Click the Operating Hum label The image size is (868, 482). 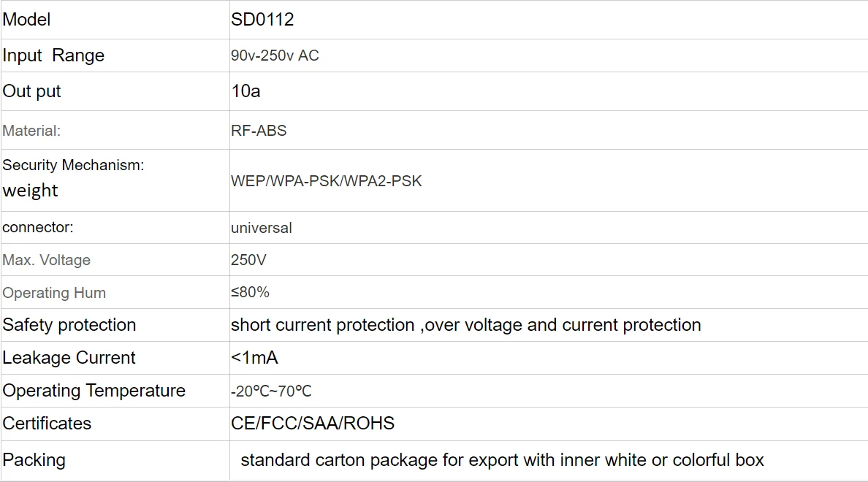coord(54,293)
